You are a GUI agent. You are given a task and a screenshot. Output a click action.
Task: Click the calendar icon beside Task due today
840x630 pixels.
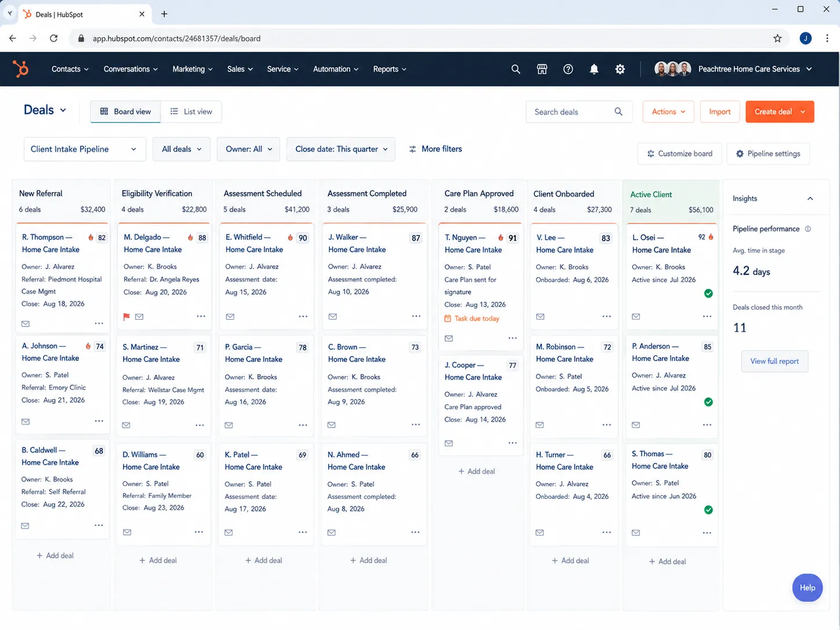[448, 318]
